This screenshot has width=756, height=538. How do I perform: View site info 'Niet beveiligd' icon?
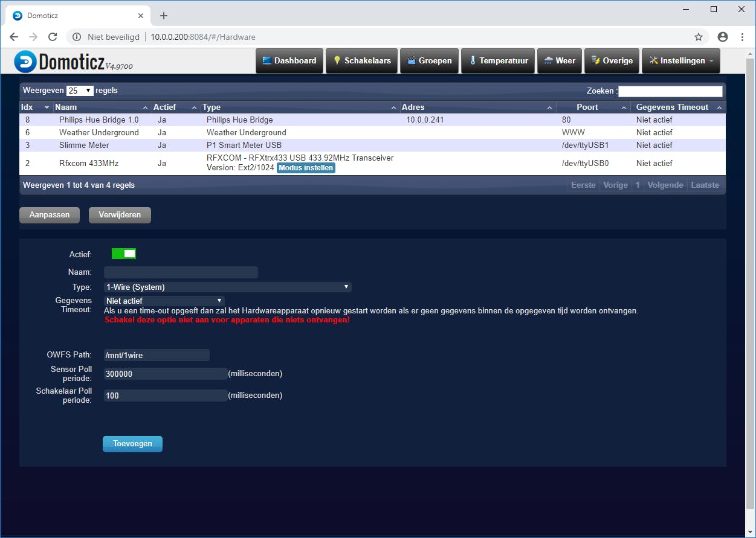[77, 37]
